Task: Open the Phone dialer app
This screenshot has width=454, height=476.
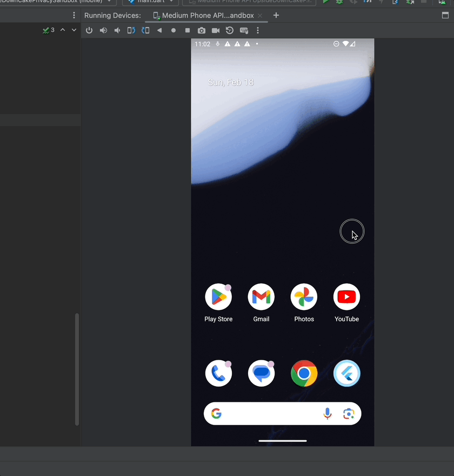Action: [x=218, y=373]
